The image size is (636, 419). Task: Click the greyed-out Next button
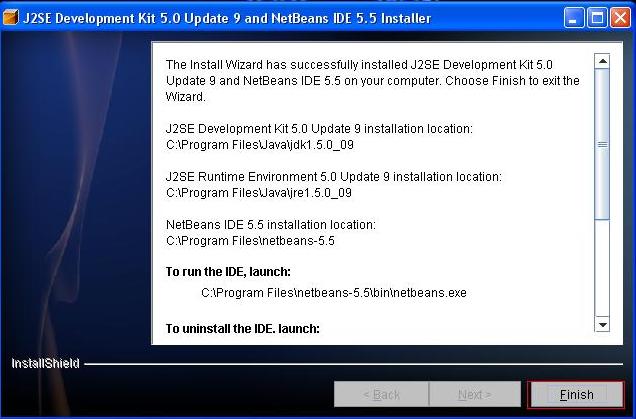tap(475, 394)
